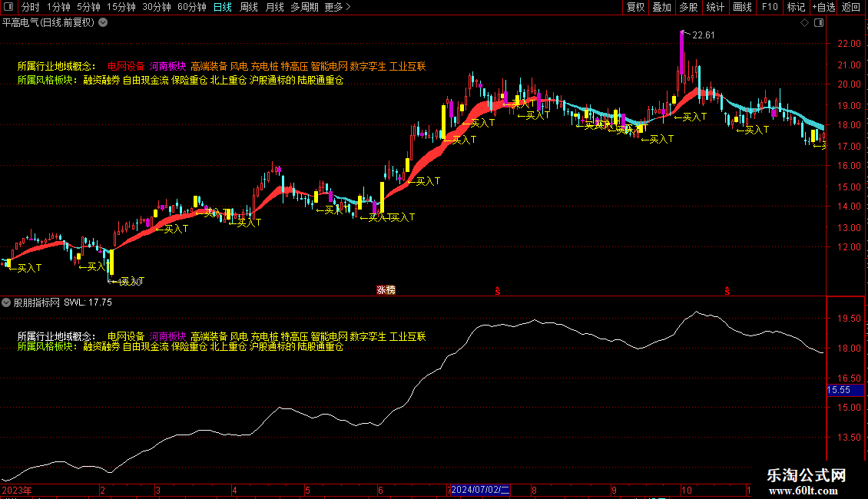Open the 统计 statistics tool

coord(715,7)
